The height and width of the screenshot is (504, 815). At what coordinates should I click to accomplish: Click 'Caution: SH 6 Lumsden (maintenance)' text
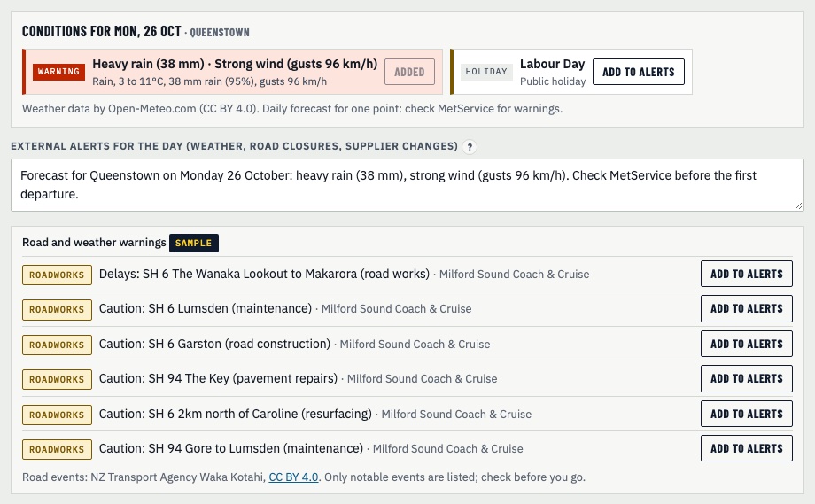tap(206, 308)
